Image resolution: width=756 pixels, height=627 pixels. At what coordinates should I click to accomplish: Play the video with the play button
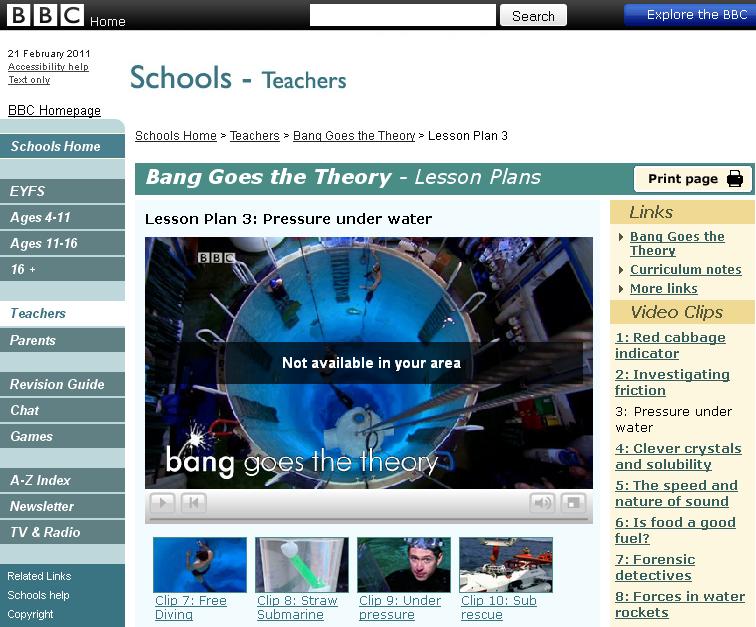pos(162,503)
